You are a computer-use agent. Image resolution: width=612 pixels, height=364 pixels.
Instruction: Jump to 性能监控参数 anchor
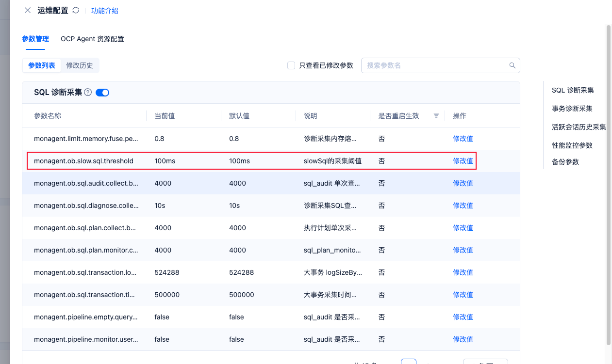click(572, 145)
